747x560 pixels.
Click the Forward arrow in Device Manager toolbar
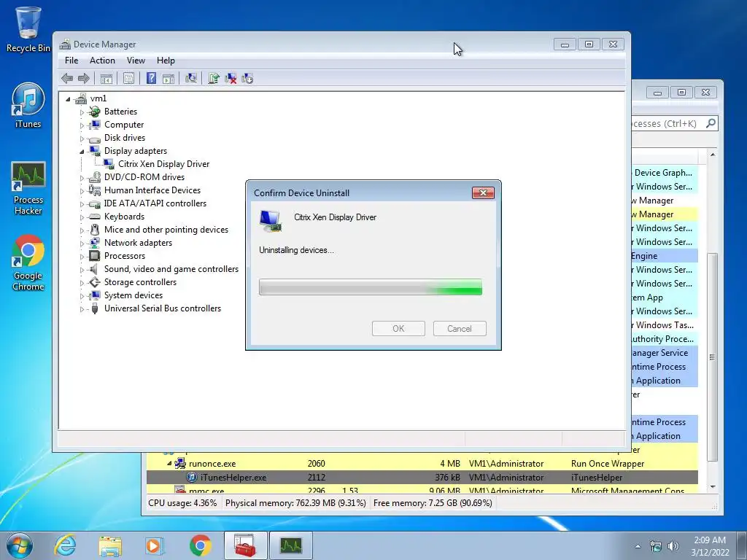point(83,79)
